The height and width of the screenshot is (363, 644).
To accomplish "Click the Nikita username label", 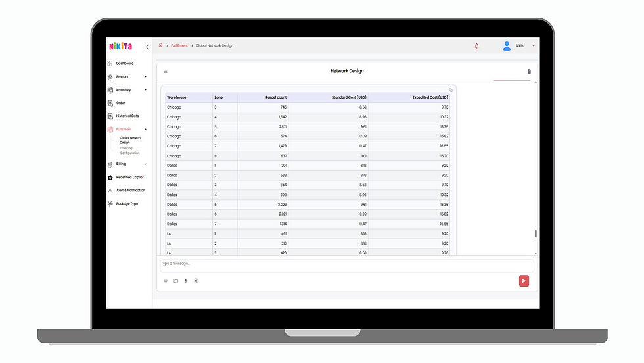I will (x=520, y=45).
